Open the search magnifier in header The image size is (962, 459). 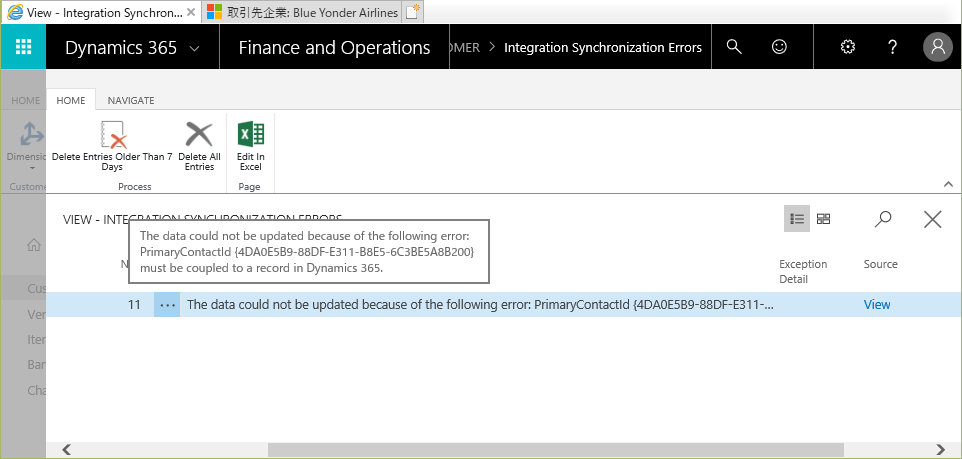point(734,47)
